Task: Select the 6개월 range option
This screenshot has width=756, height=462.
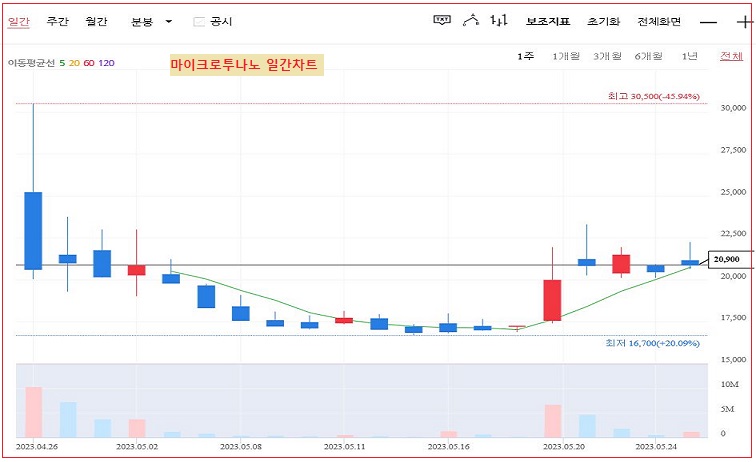Action: (x=648, y=56)
